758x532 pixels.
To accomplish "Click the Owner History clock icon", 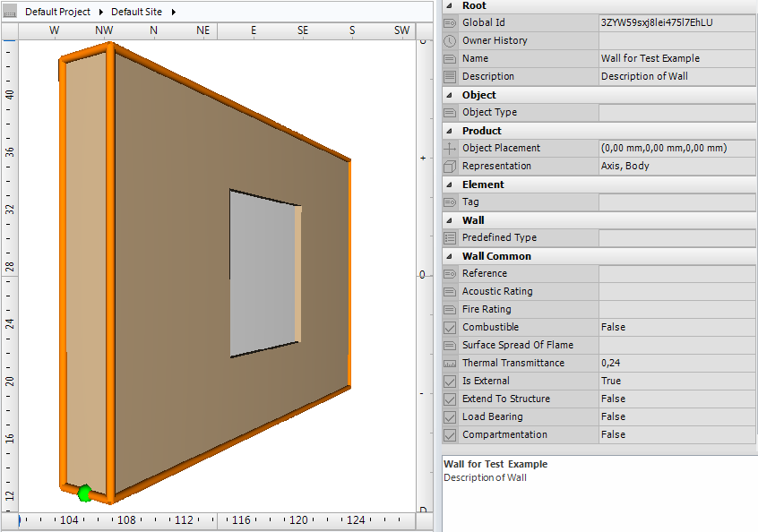I will point(450,40).
